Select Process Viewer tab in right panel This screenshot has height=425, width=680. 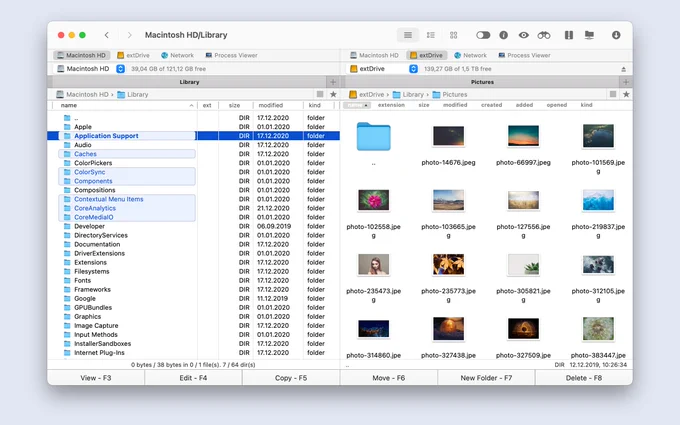click(524, 55)
